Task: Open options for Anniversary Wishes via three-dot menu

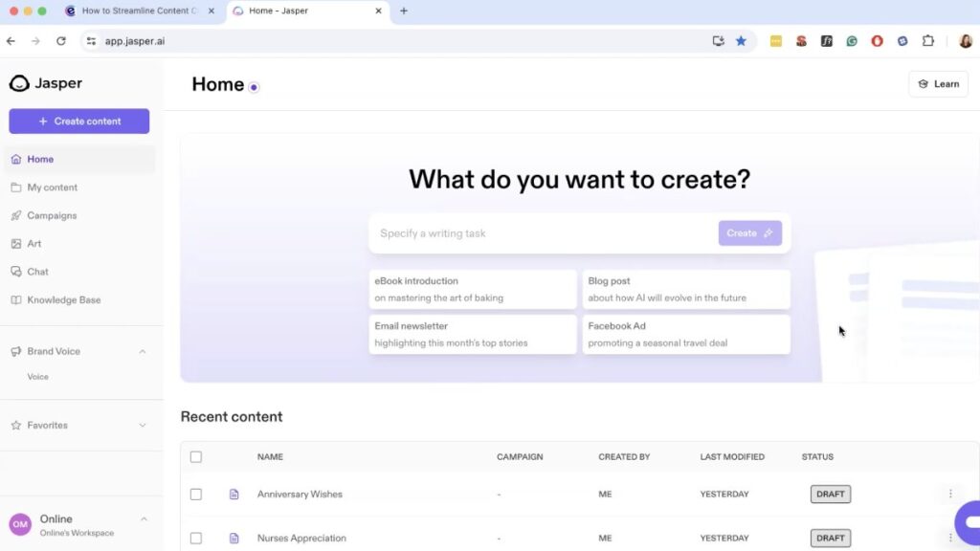Action: coord(950,494)
